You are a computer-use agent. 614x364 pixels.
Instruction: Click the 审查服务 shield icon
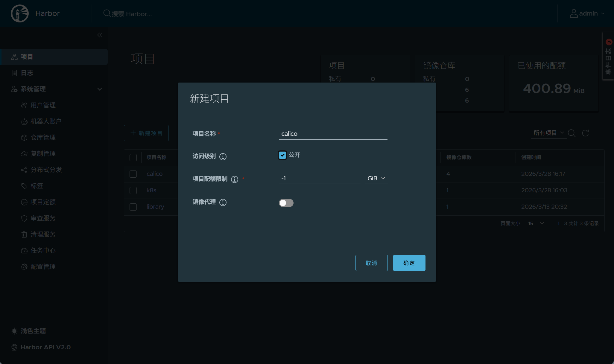click(x=24, y=218)
